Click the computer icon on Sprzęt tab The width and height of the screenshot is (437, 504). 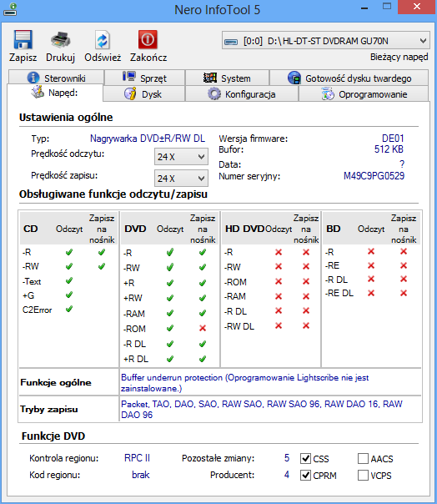click(129, 77)
